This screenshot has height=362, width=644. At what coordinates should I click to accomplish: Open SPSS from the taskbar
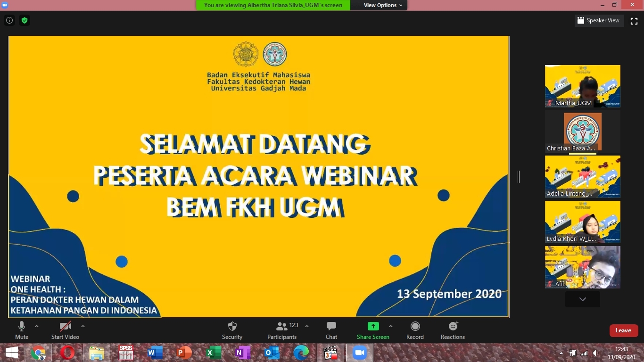click(x=126, y=353)
